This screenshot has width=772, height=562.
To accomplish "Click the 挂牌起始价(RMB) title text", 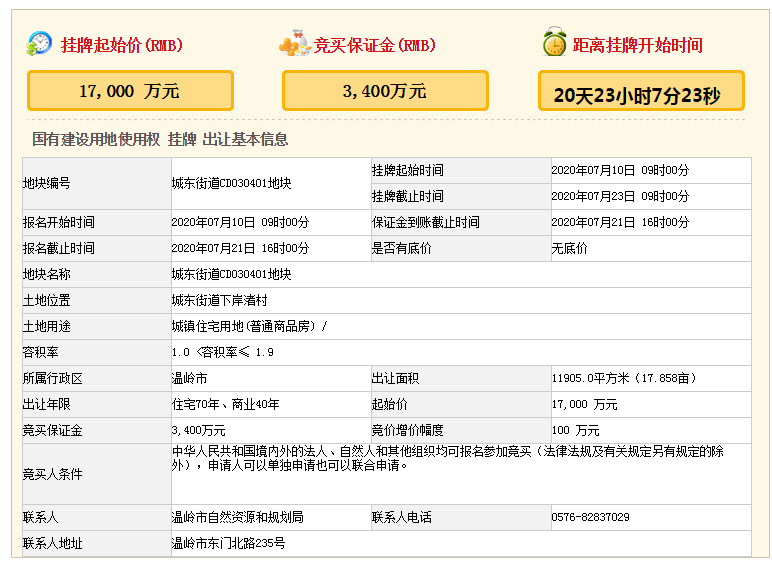I will 122,45.
